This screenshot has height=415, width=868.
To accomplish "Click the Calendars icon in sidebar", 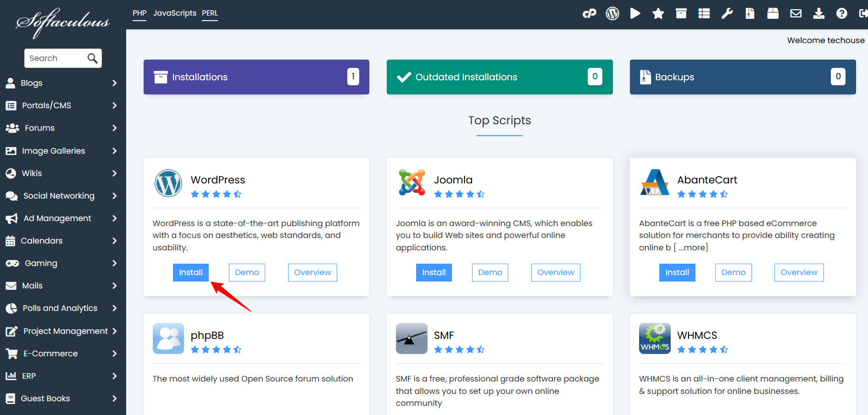I will tap(10, 241).
